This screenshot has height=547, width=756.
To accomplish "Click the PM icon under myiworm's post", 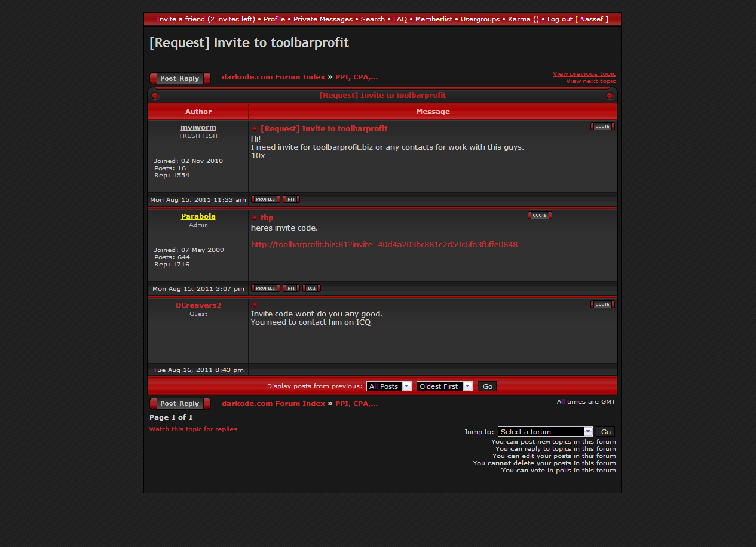I will pyautogui.click(x=291, y=199).
